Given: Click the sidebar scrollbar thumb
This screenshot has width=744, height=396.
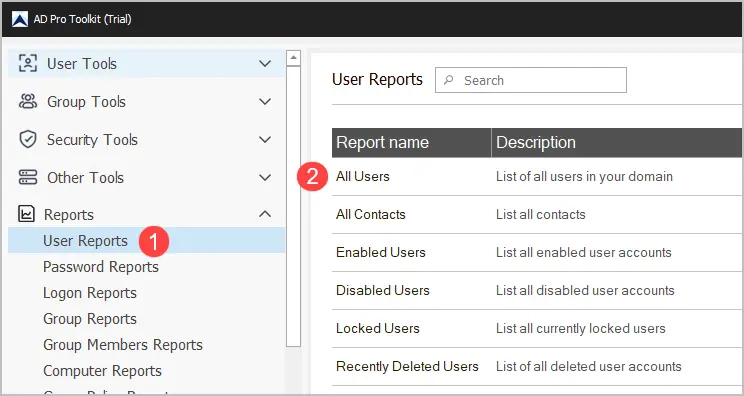Looking at the screenshot, I should (294, 206).
